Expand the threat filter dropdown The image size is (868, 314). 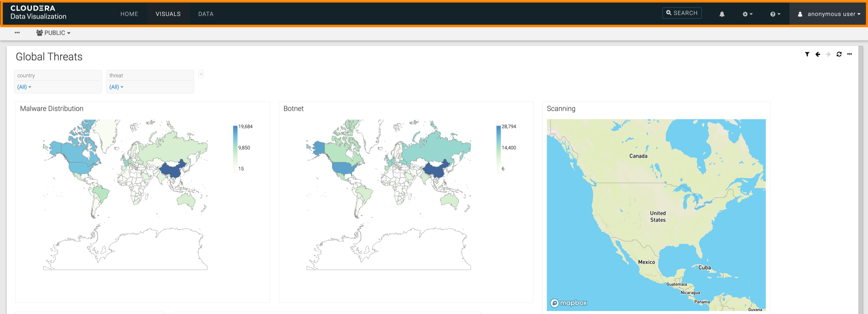pyautogui.click(x=116, y=87)
